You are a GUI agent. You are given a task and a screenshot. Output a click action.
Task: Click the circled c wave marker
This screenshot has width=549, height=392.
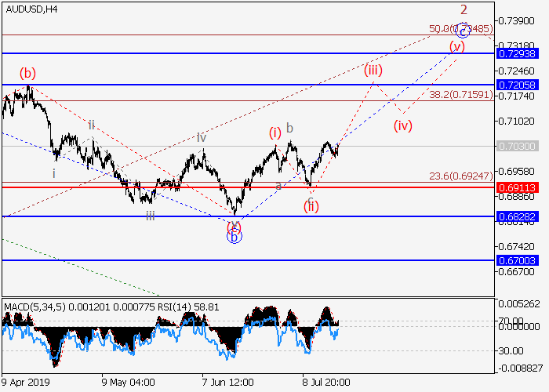[x=463, y=31]
